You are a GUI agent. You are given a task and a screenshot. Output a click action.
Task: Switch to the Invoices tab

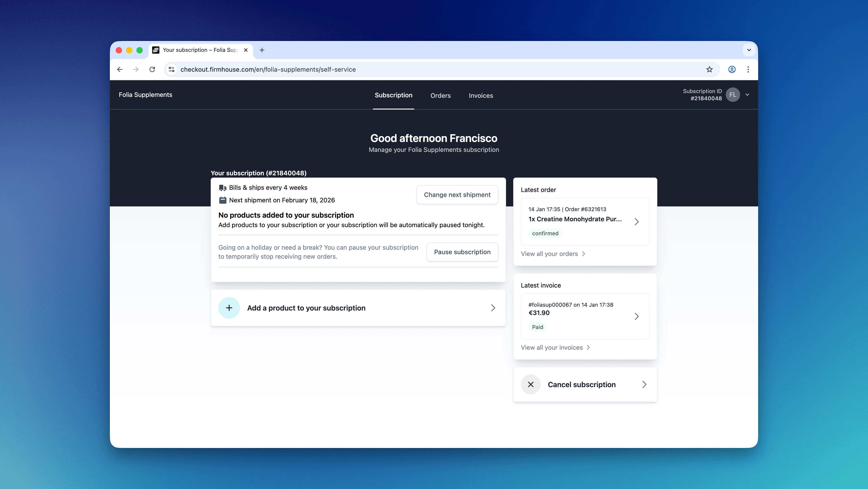[481, 96]
